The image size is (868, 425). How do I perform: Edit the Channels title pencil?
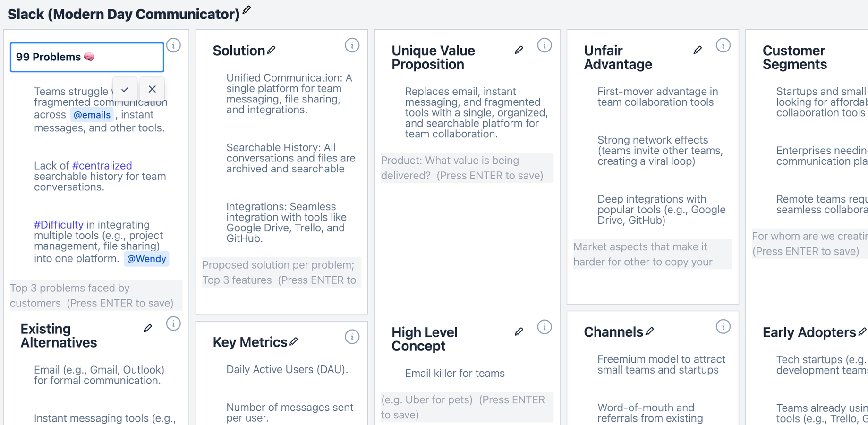pos(650,331)
